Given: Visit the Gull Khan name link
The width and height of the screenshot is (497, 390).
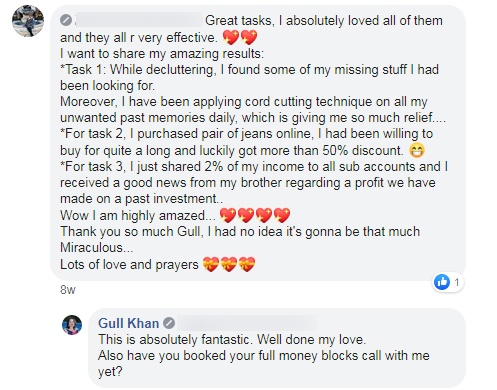Looking at the screenshot, I should pos(128,323).
